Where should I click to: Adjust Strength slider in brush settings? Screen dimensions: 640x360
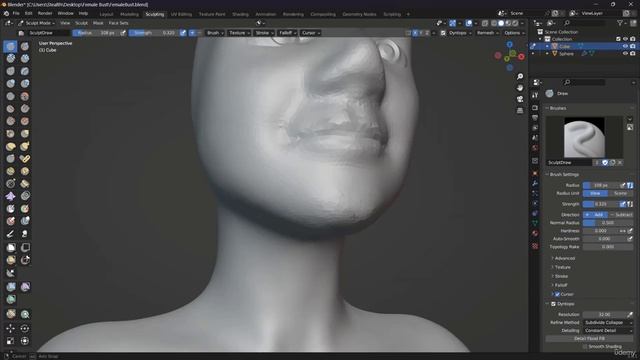601,204
